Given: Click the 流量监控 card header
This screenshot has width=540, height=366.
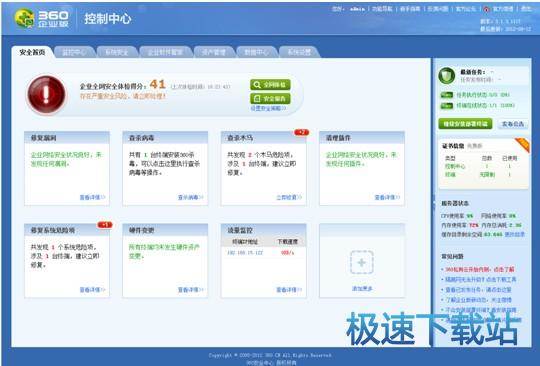Looking at the screenshot, I should pos(263,230).
